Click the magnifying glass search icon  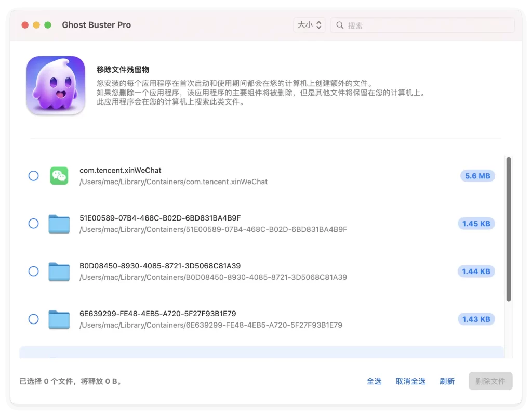point(340,25)
